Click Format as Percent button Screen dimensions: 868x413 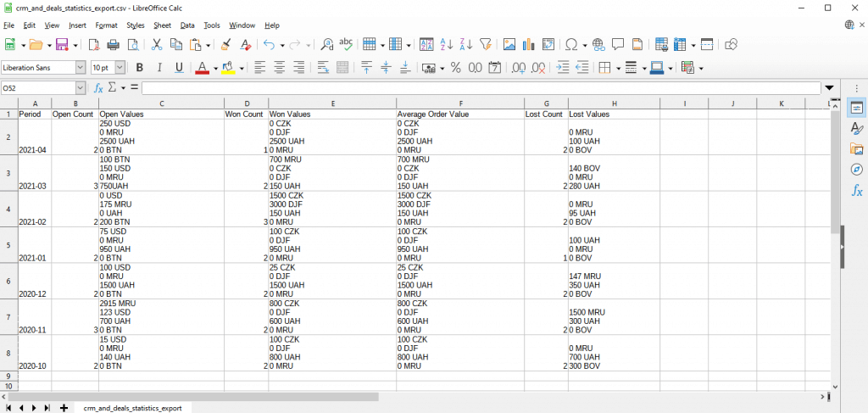click(455, 68)
